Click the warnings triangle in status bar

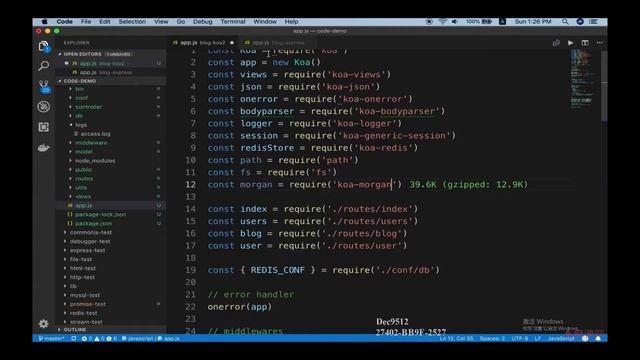coord(97,338)
